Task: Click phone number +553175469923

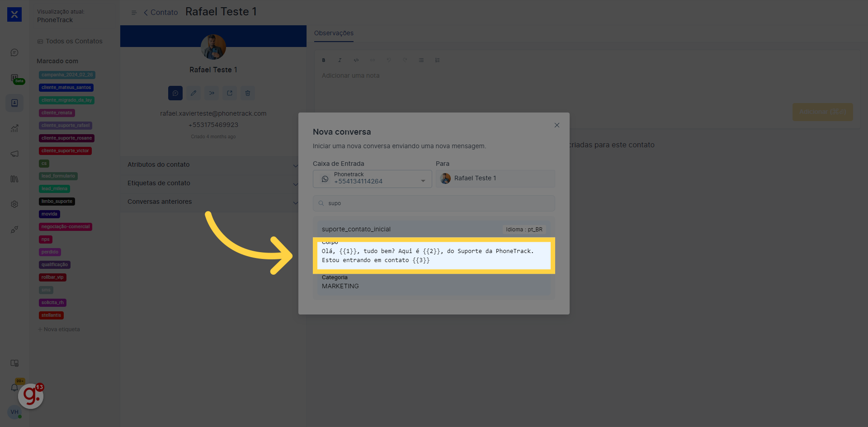Action: coord(213,125)
